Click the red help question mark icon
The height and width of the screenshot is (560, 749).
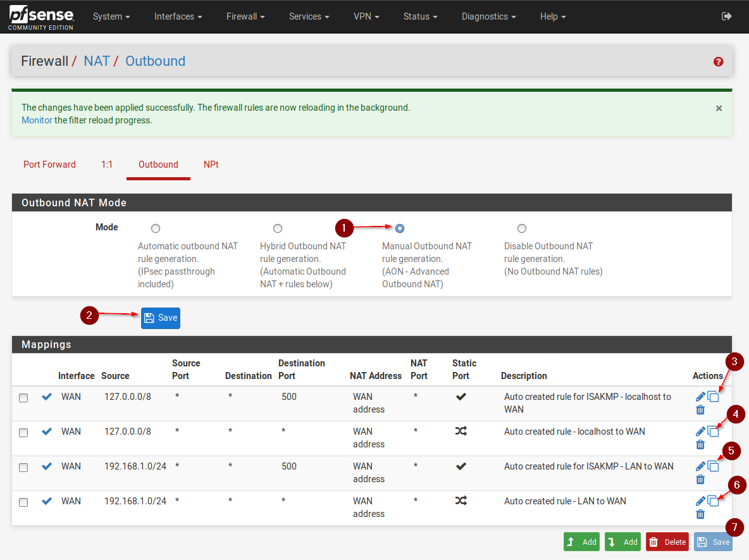pos(718,61)
